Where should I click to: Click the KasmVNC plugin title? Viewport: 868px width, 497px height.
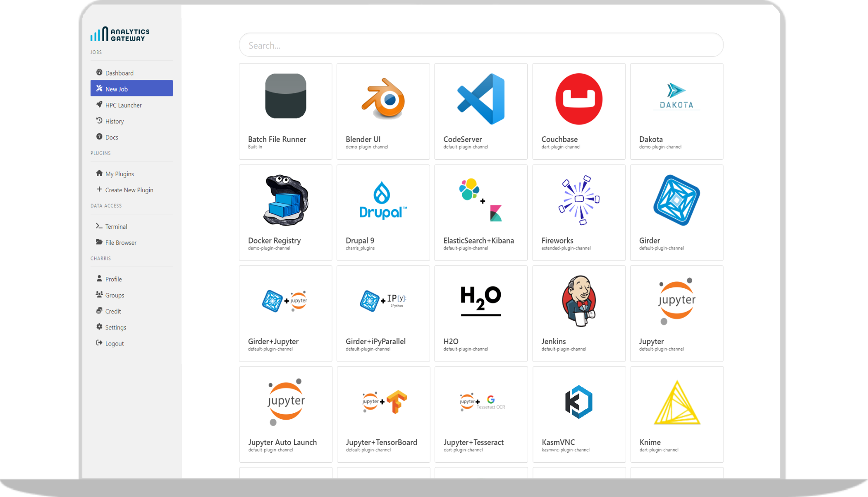pyautogui.click(x=558, y=442)
